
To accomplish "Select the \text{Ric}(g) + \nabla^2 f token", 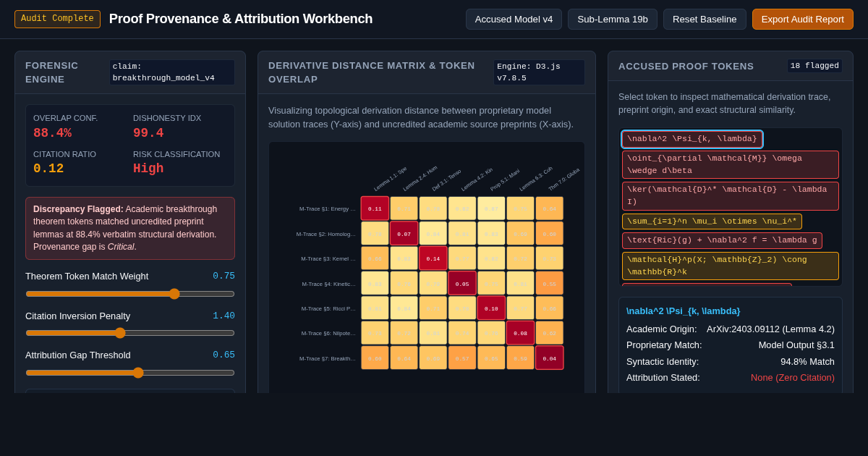I will (722, 240).
